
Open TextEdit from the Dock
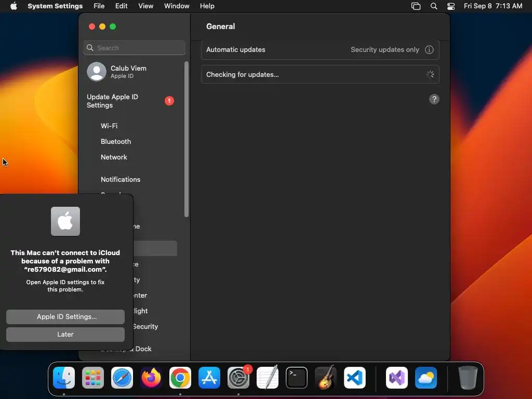(x=268, y=378)
